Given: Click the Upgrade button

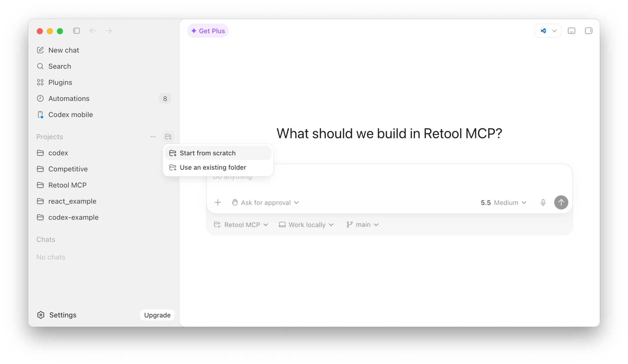Looking at the screenshot, I should coord(157,315).
